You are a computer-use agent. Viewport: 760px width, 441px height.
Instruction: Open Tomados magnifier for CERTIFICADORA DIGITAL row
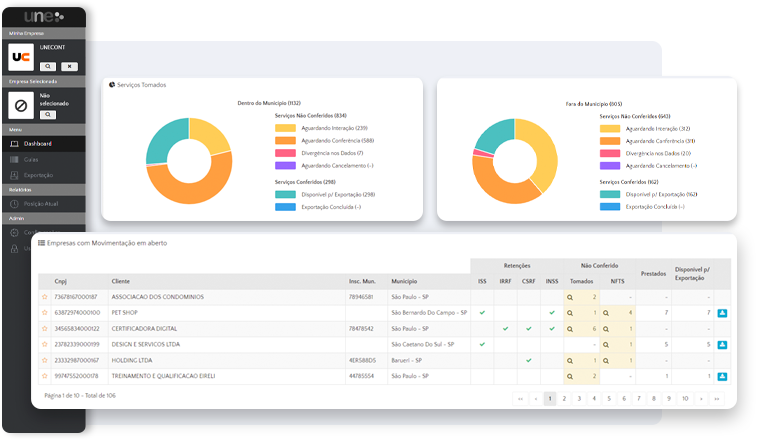click(x=570, y=328)
